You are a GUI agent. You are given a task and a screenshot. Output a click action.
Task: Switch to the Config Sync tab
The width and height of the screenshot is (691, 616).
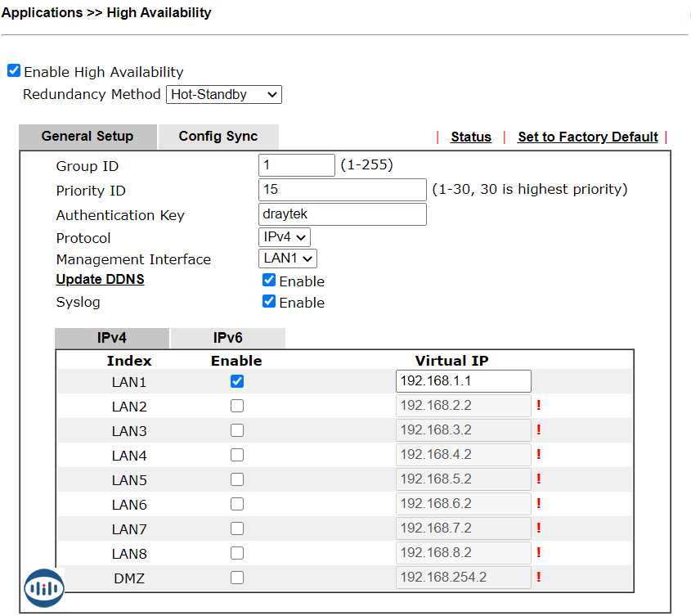point(218,137)
